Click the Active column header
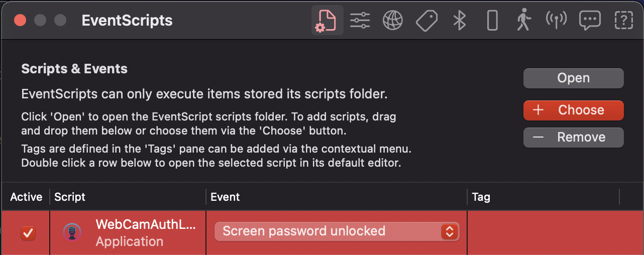The image size is (644, 255). [26, 197]
